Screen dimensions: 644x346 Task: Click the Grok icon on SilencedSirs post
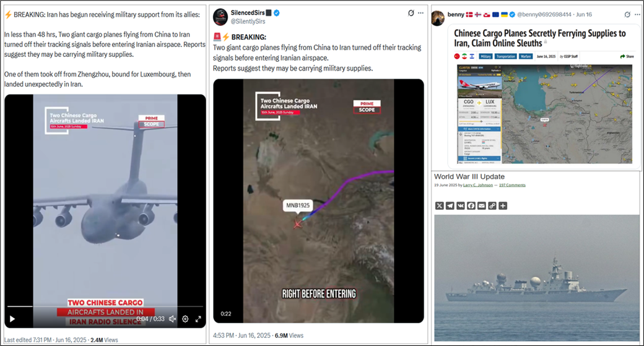(411, 13)
